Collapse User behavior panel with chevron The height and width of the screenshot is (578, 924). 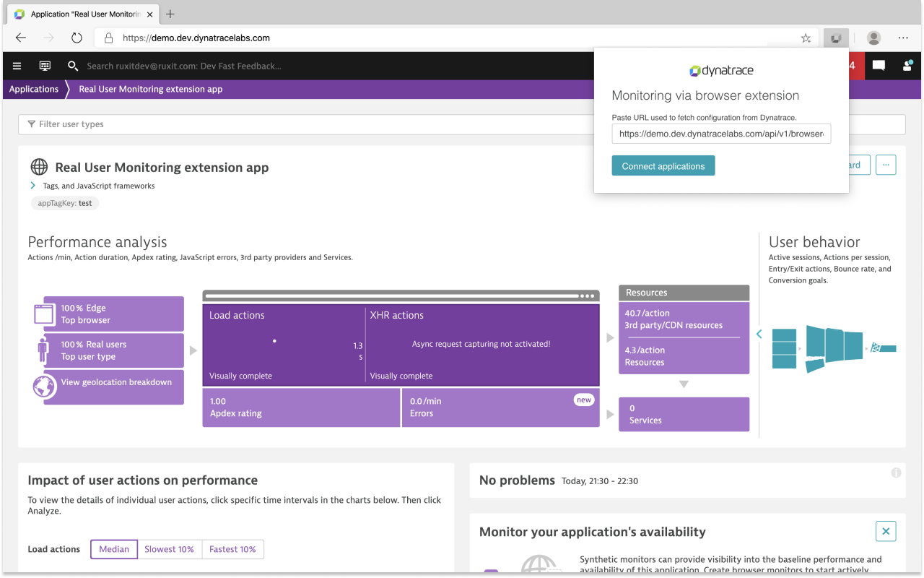[x=759, y=334]
